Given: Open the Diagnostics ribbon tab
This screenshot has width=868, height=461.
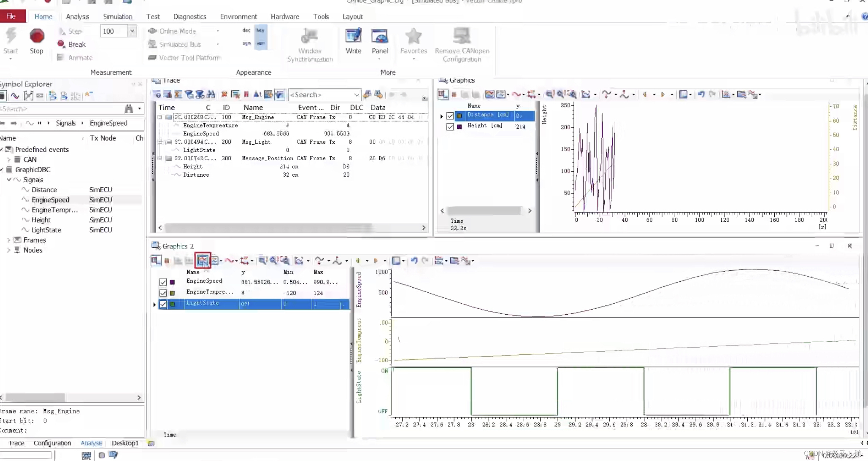Looking at the screenshot, I should coord(190,16).
